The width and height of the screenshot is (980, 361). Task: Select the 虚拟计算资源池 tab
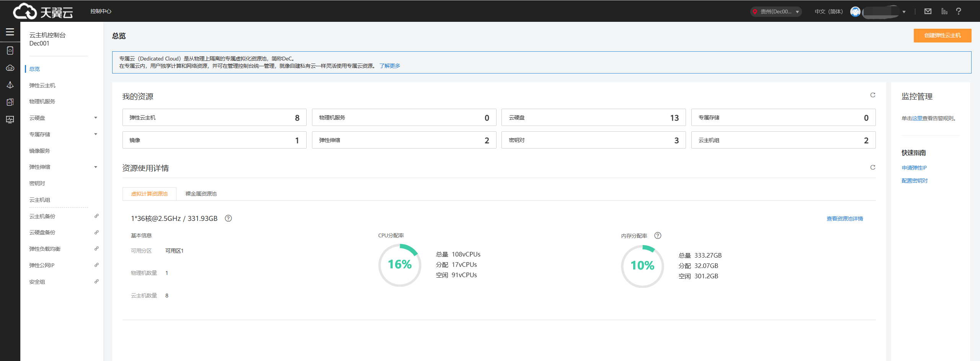point(149,194)
